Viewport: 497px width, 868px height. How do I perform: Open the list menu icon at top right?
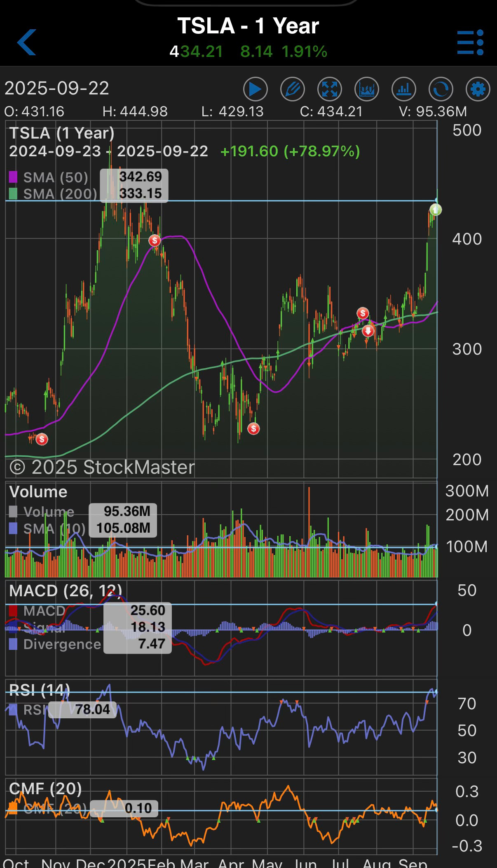coord(470,42)
